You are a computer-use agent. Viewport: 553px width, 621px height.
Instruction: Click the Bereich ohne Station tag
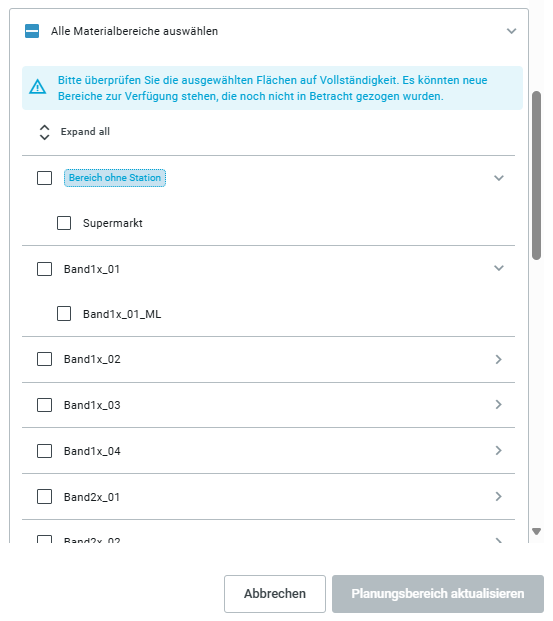point(115,178)
